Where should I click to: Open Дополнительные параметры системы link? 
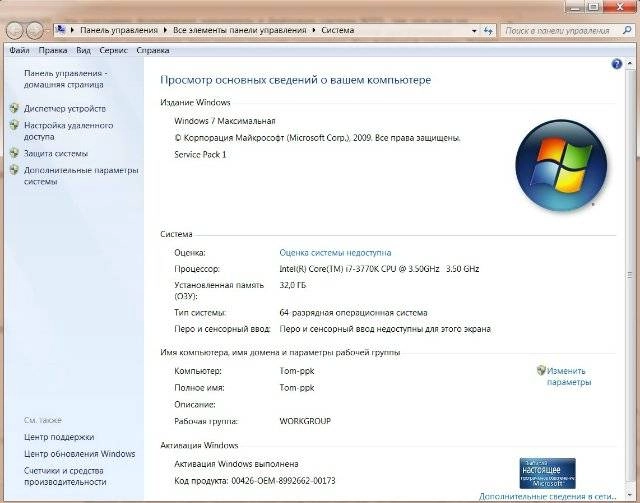coord(81,176)
